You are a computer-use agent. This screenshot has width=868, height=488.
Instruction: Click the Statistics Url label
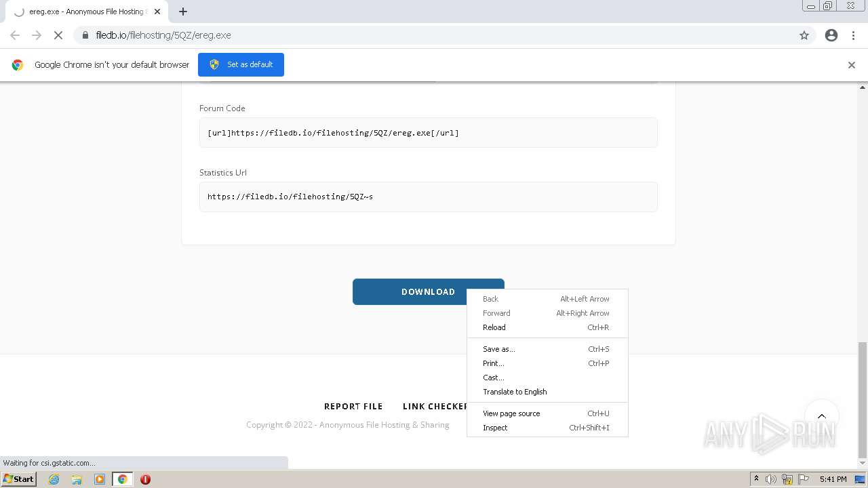[222, 173]
